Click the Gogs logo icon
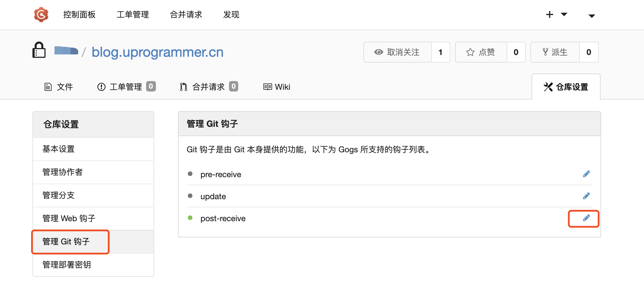Screen dimensions: 644x293 (x=41, y=14)
